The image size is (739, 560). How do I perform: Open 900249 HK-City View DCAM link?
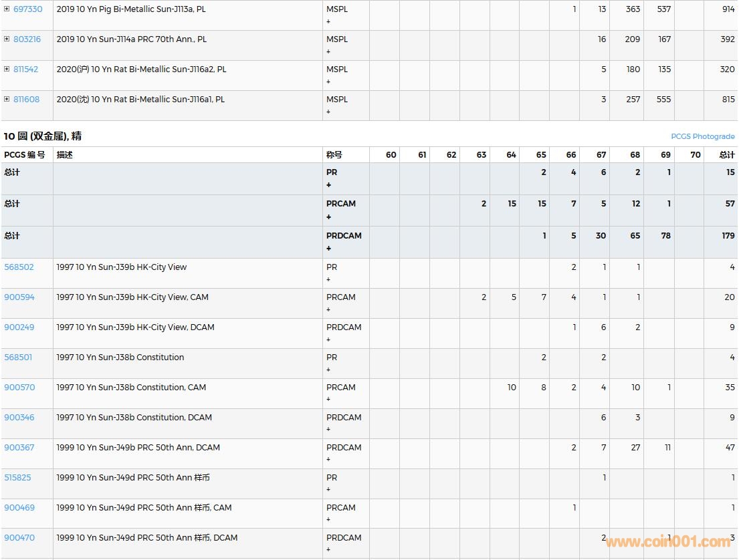pos(19,327)
